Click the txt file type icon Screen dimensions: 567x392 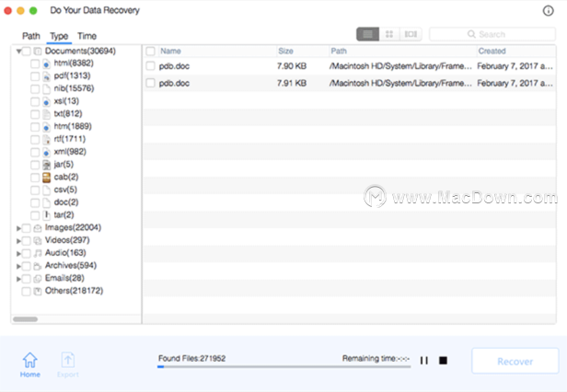pos(46,114)
